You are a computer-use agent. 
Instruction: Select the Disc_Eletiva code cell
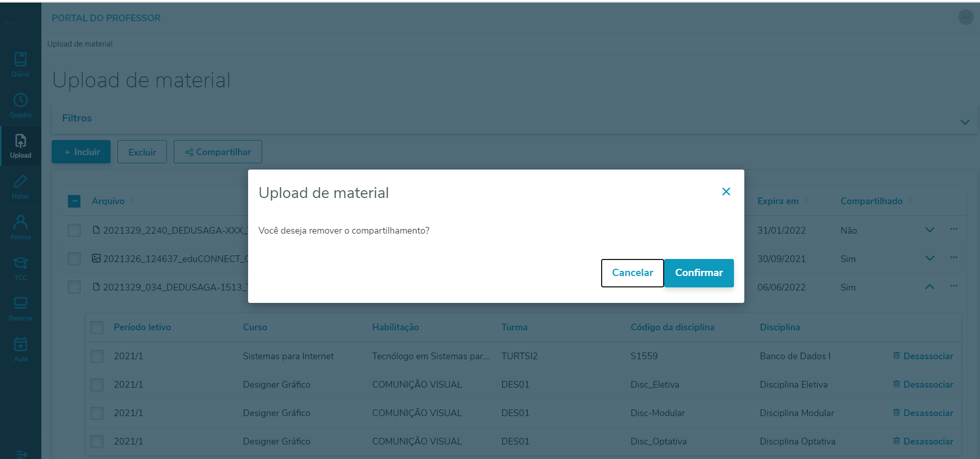[655, 385]
